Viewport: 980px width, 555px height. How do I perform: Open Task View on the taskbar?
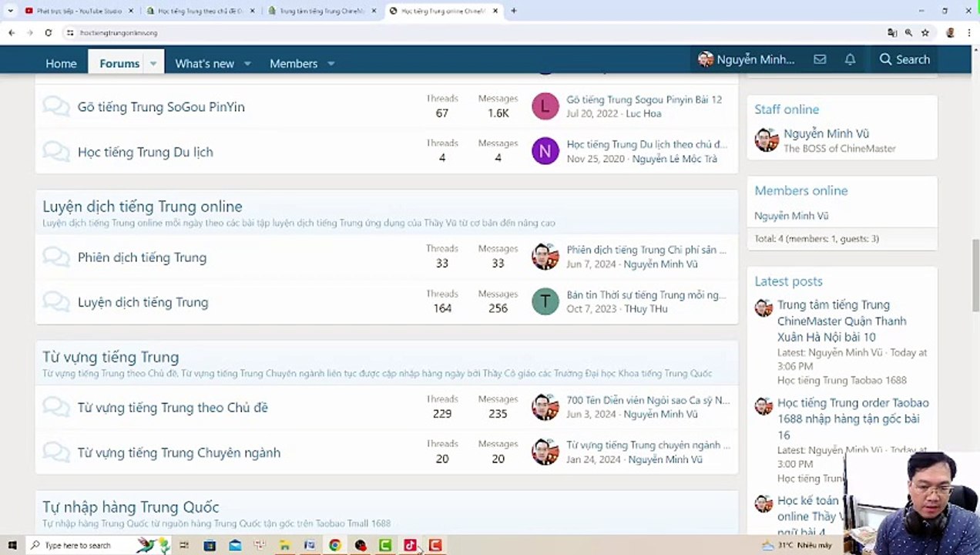[x=184, y=545]
